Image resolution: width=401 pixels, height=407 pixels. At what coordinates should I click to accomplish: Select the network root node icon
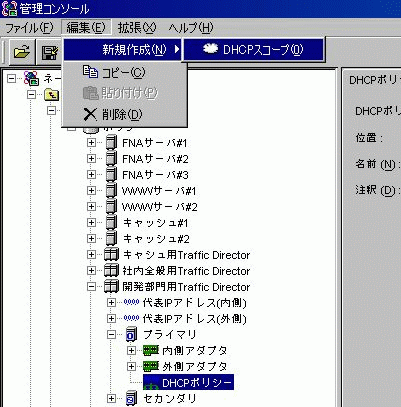click(32, 78)
